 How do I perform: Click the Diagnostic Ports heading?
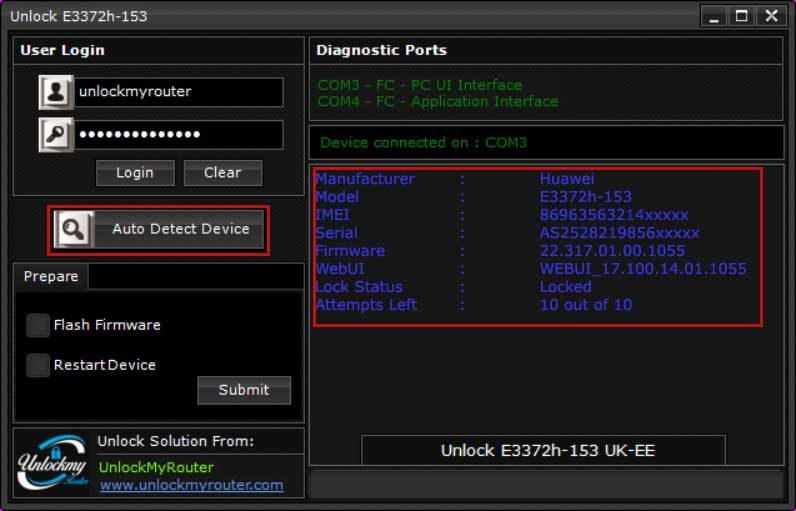pos(381,50)
